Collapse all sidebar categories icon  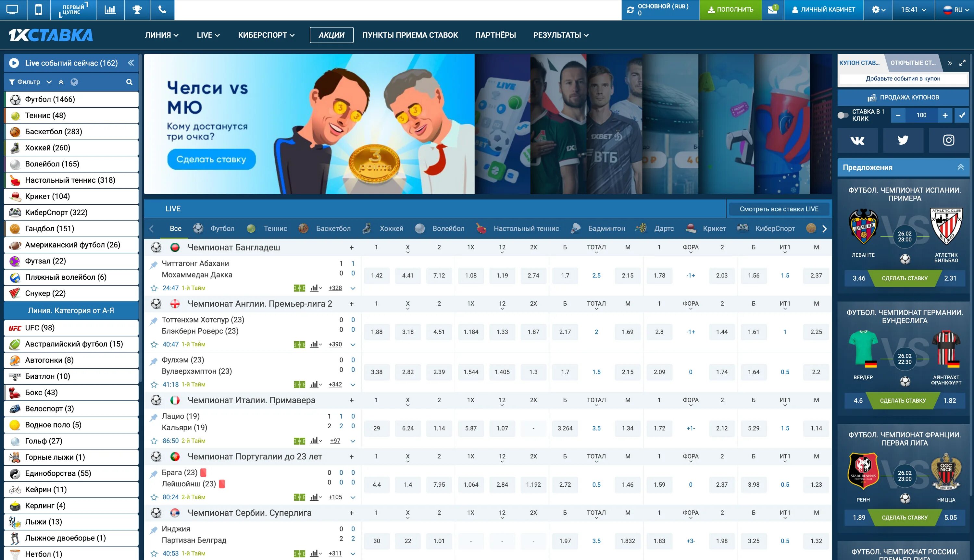pyautogui.click(x=61, y=82)
